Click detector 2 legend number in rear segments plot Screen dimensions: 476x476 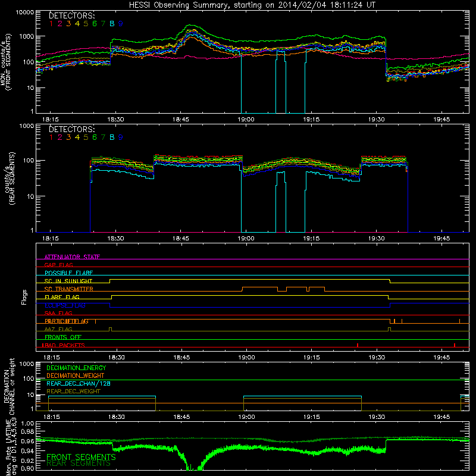60,137
